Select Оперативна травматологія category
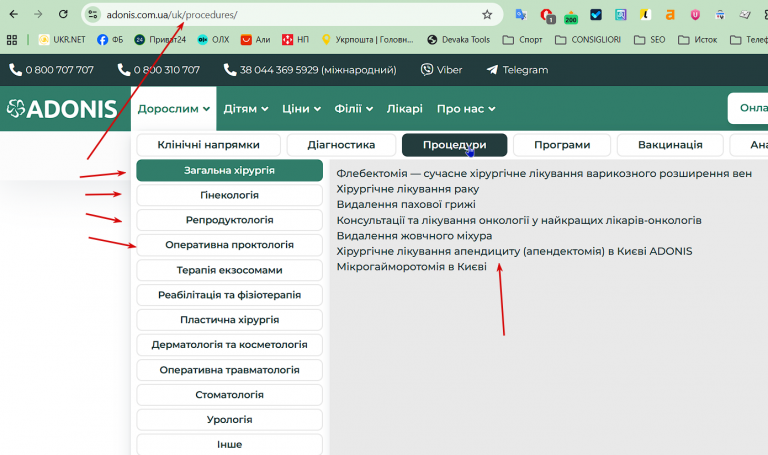 [x=229, y=370]
